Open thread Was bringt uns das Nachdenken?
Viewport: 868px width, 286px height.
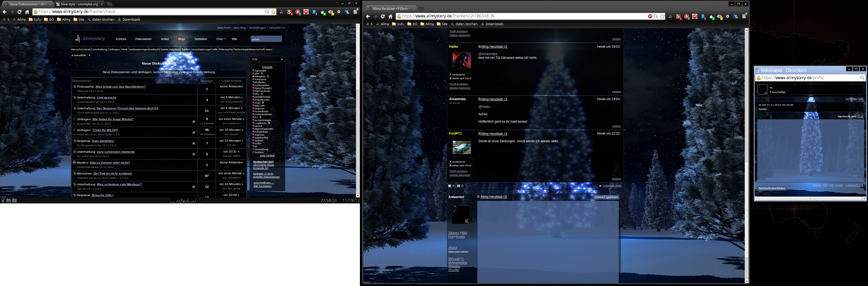pyautogui.click(x=121, y=87)
